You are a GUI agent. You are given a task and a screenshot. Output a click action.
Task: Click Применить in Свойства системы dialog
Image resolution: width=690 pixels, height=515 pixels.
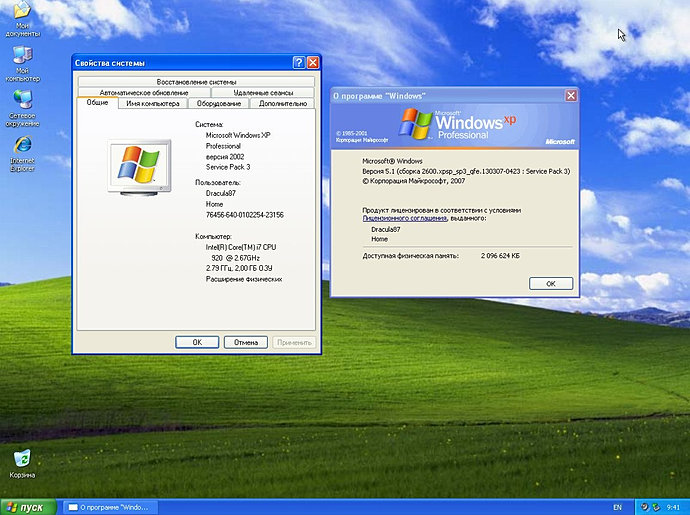click(294, 342)
